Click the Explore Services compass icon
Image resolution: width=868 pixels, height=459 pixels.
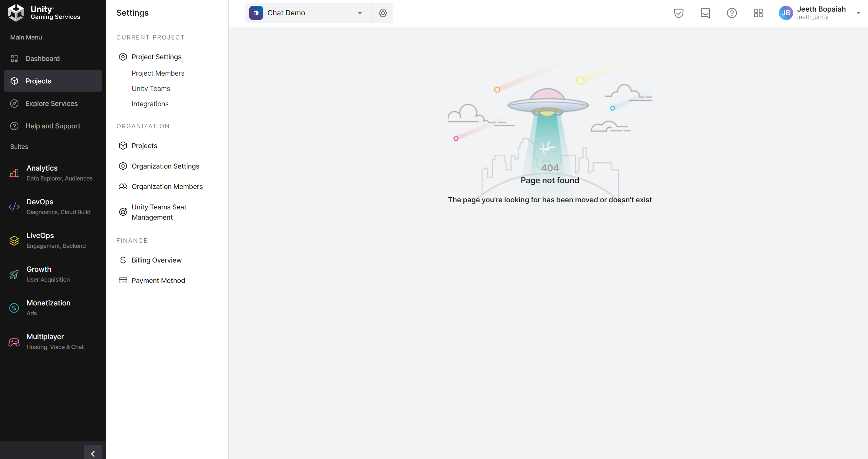tap(14, 104)
